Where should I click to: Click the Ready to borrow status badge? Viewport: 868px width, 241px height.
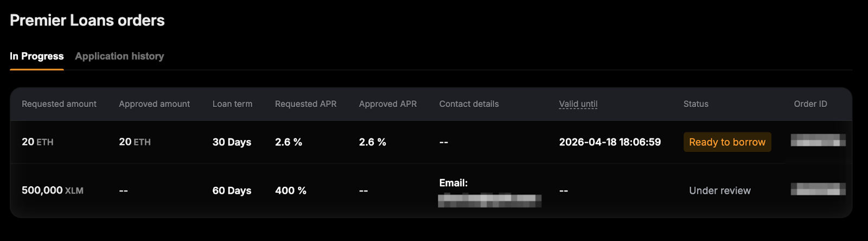727,142
